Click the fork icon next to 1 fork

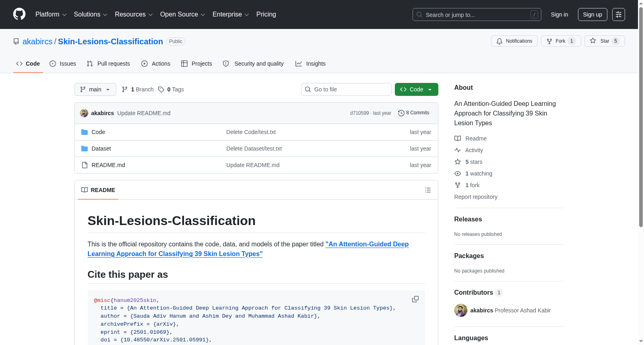click(x=458, y=185)
